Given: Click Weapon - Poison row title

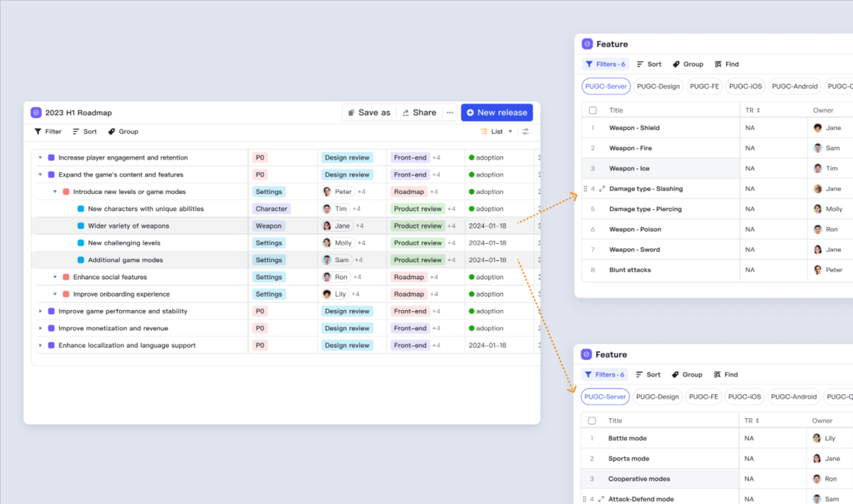Looking at the screenshot, I should [x=635, y=229].
